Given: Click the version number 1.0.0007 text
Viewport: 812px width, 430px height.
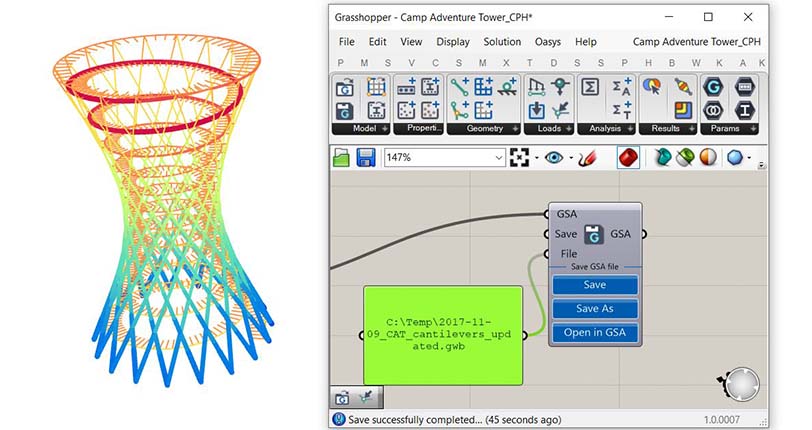Looking at the screenshot, I should tap(722, 420).
